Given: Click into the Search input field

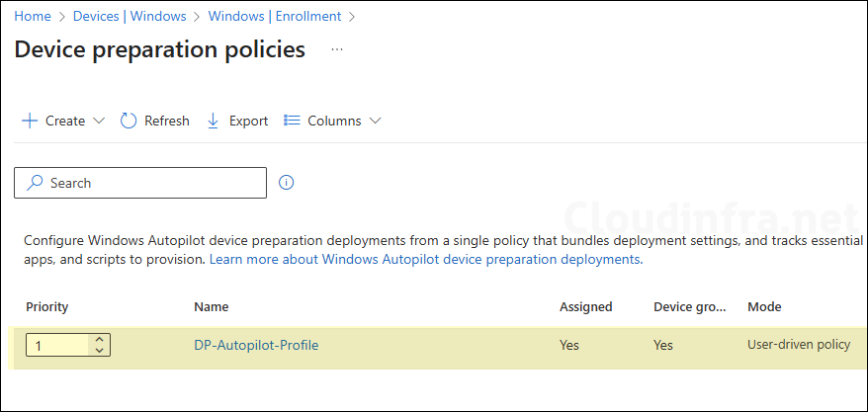Looking at the screenshot, I should [x=148, y=183].
